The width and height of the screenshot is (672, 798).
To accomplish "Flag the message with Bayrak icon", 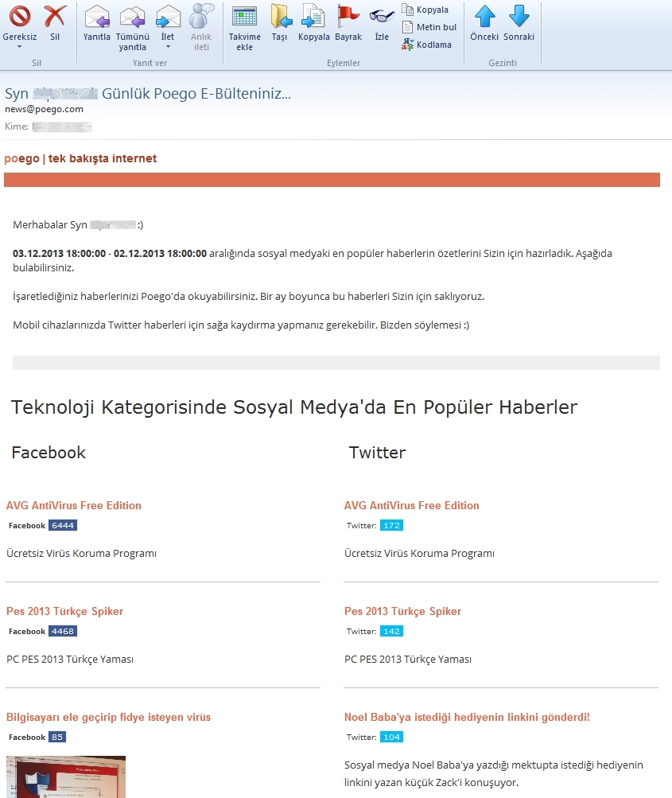I will (x=348, y=17).
